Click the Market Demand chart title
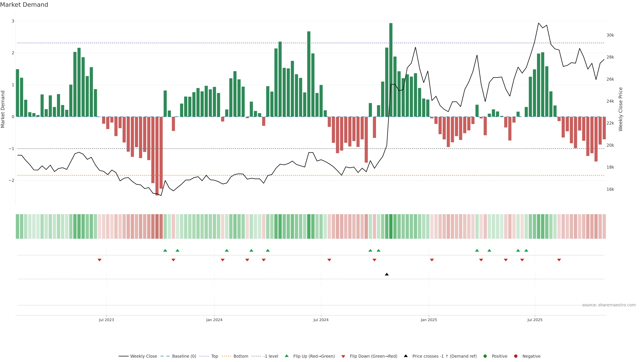The width and height of the screenshot is (644, 362). point(24,5)
